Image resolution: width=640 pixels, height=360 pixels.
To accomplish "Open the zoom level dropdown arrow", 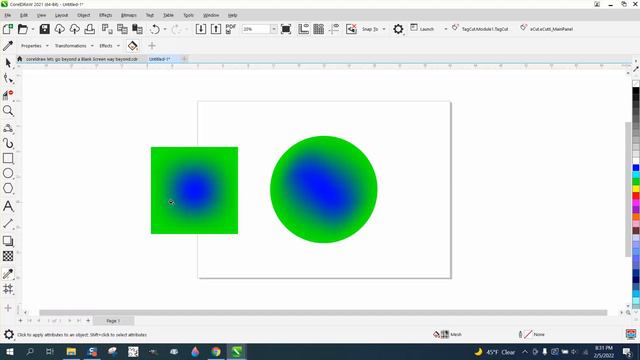I will pos(274,29).
